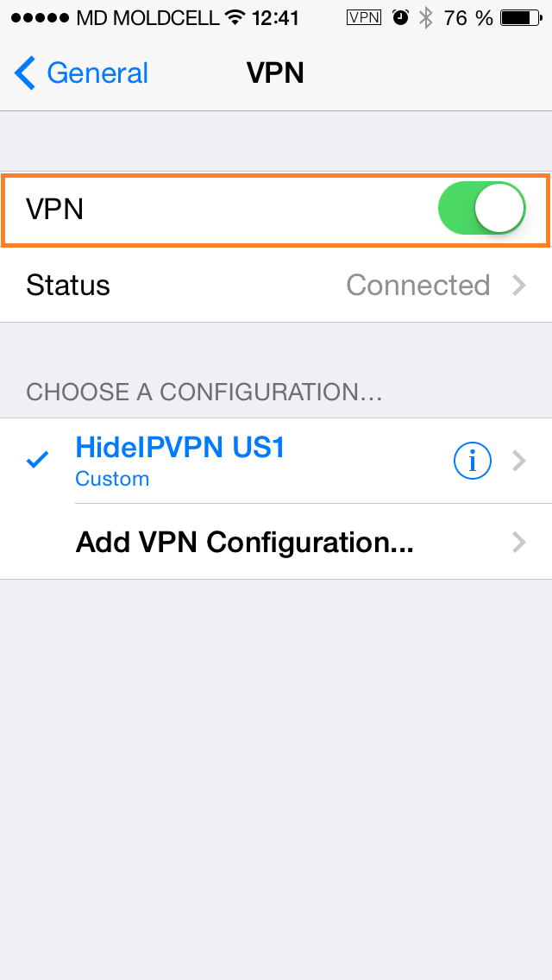The width and height of the screenshot is (552, 980).
Task: Tap the VPN indicator in status bar
Action: pos(363,17)
